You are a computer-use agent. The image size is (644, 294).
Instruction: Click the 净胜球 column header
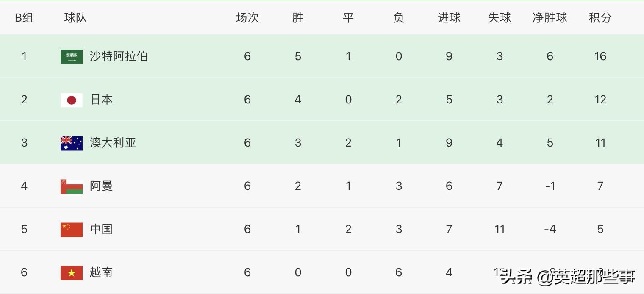pos(550,18)
